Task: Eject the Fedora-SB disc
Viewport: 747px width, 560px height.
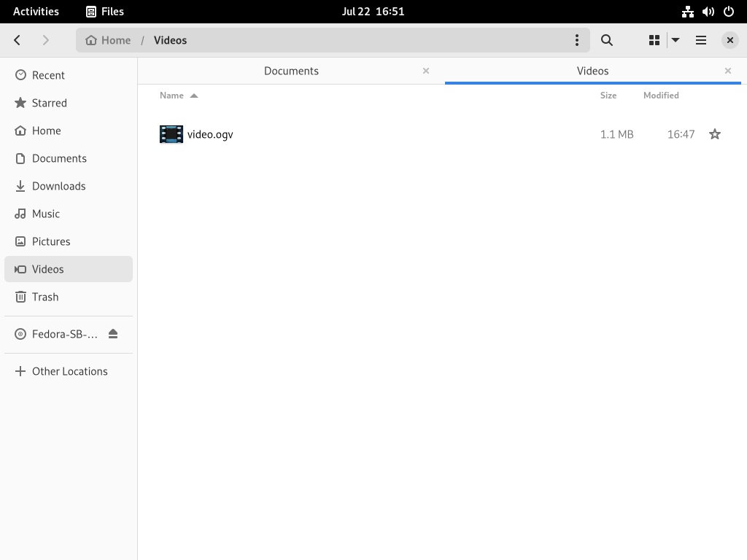Action: click(113, 334)
